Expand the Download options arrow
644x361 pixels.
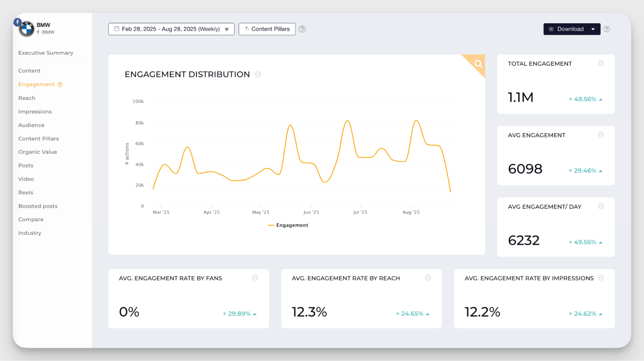[x=593, y=29]
